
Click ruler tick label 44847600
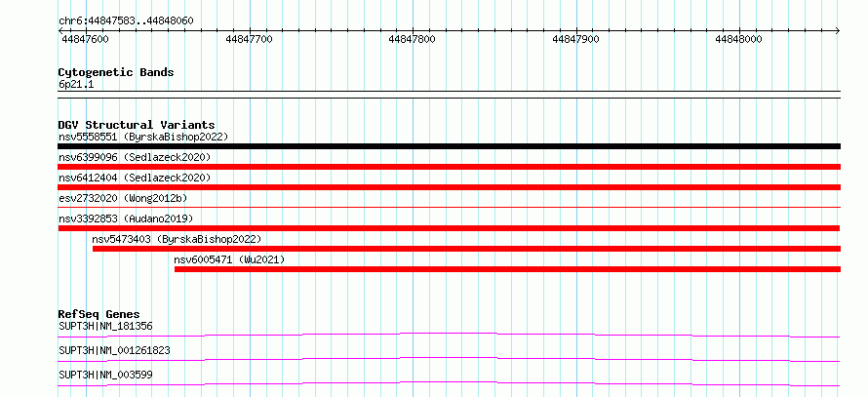pos(85,39)
